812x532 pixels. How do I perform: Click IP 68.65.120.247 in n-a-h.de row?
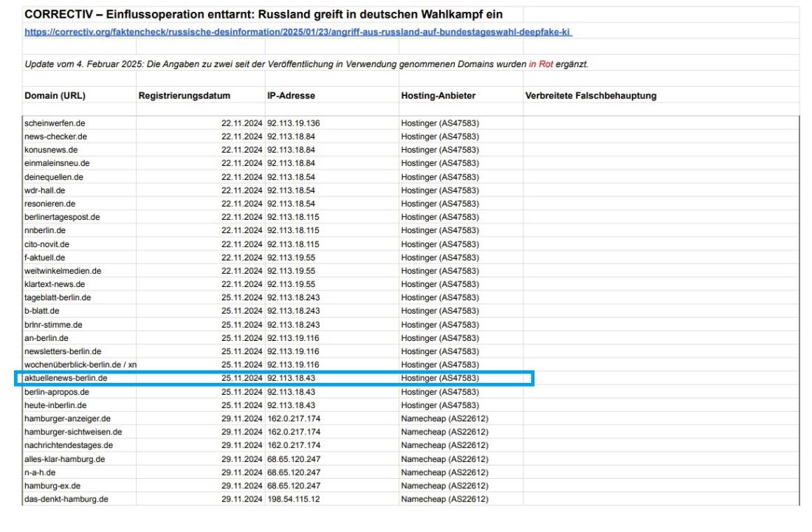[x=294, y=472]
